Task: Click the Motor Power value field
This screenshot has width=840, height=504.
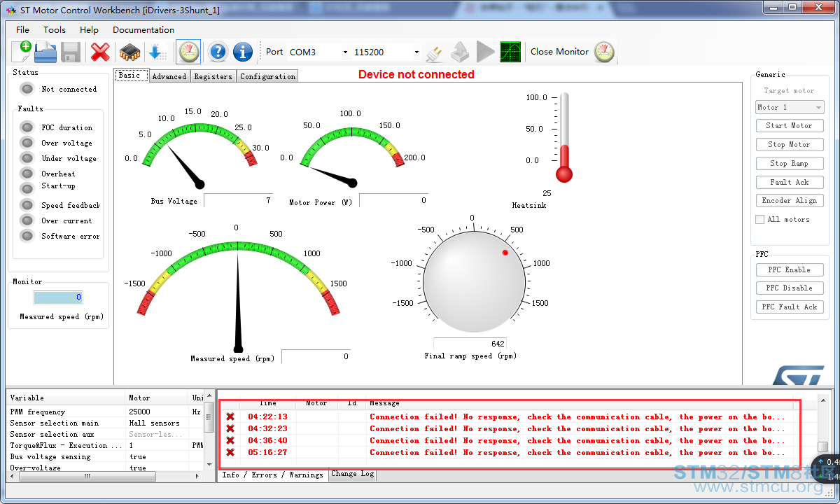Action: 393,201
